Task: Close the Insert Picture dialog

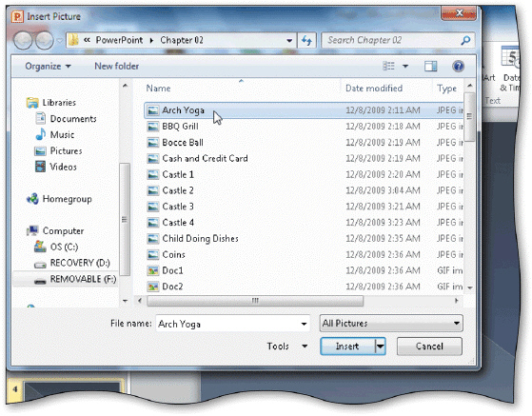Action: point(459,13)
